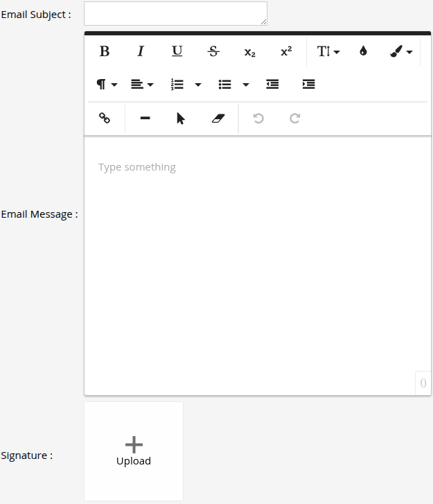Open the text alignment dropdown
Viewport: 433px width, 504px height.
[x=142, y=84]
